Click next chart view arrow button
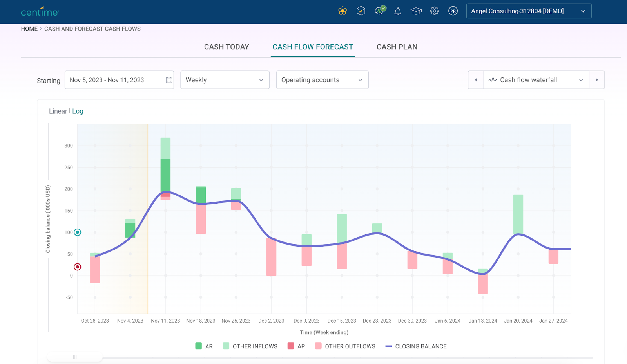This screenshot has height=364, width=627. coord(596,80)
